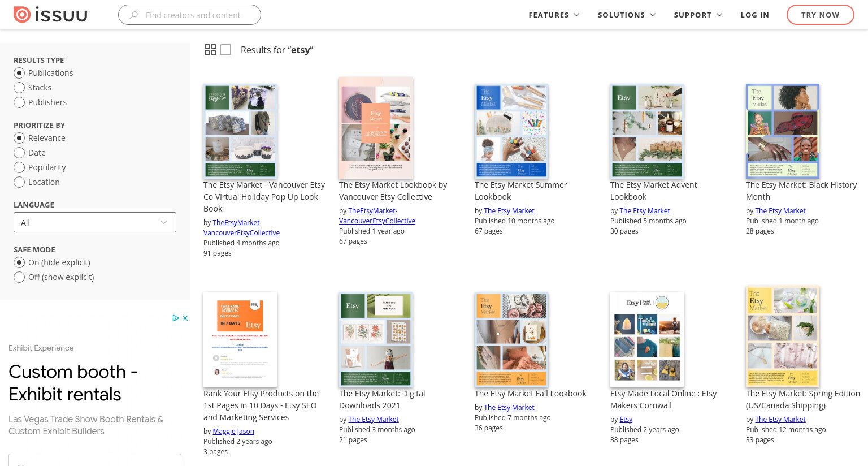The width and height of the screenshot is (868, 466).
Task: Open Vancouver Etsy Co Holiday Pop Up cover
Action: pyautogui.click(x=240, y=131)
